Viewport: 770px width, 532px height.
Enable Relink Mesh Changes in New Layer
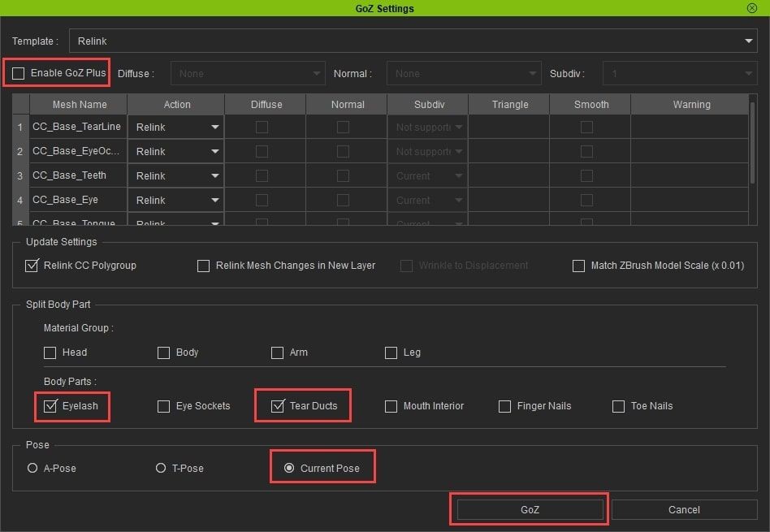click(204, 266)
